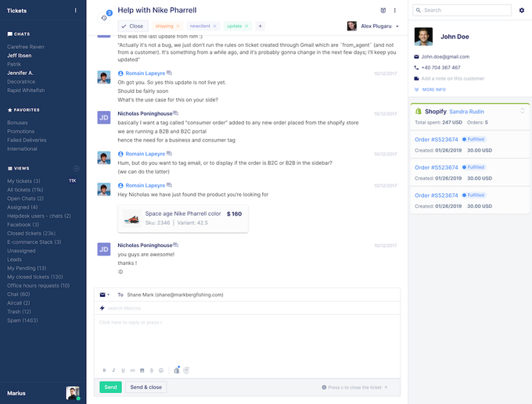Remove the shipping tag
The width and height of the screenshot is (532, 404).
coord(180,26)
